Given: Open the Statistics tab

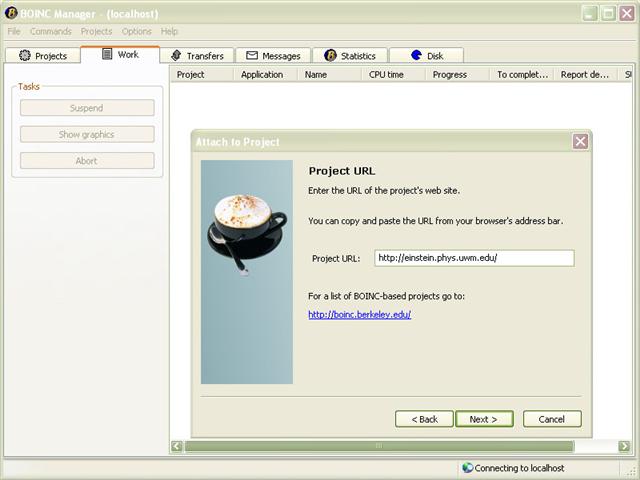Looking at the screenshot, I should pos(350,56).
